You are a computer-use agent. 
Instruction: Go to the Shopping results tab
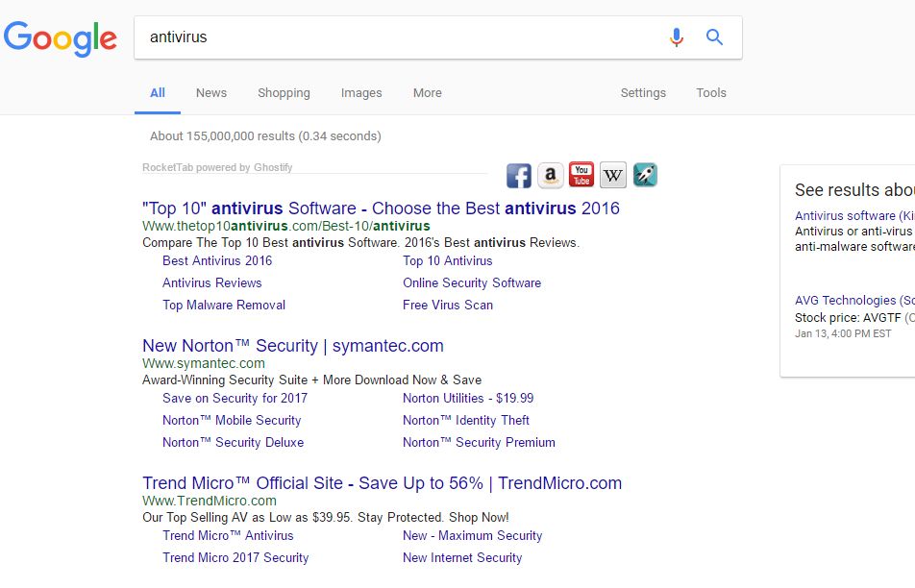coord(284,93)
